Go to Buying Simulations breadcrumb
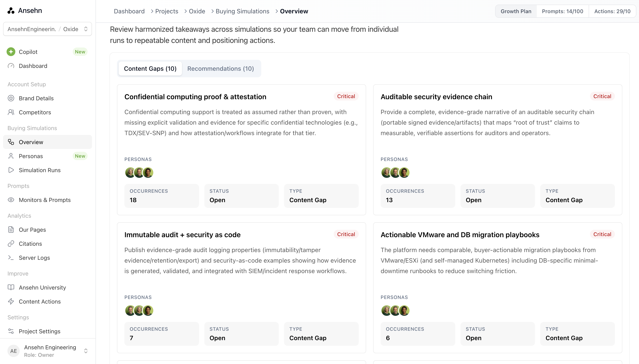The width and height of the screenshot is (639, 364). pos(242,11)
